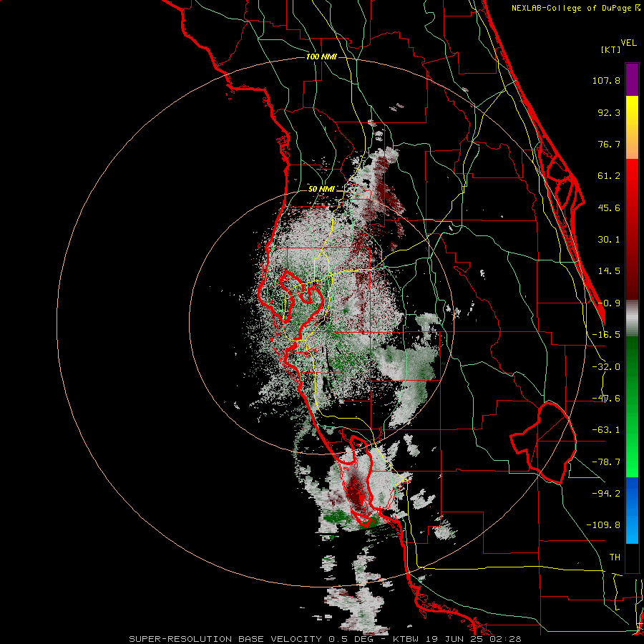The width and height of the screenshot is (644, 644).
Task: Select the -78.7 velocity scale value
Action: pos(606,462)
